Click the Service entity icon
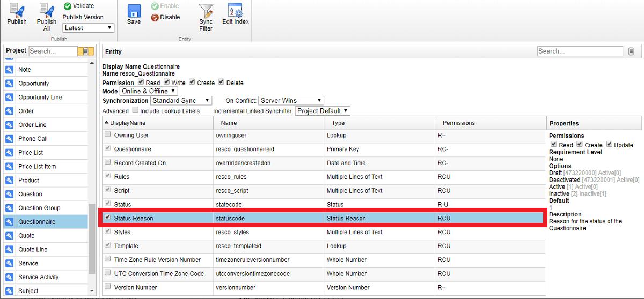Viewport: 644px width, 299px height. pos(10,263)
